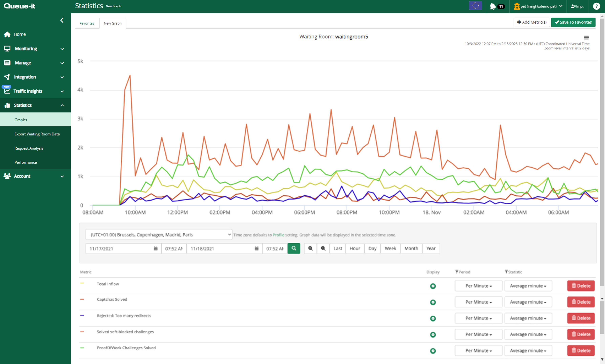The height and width of the screenshot is (364, 605).
Task: Toggle display of Total Inflow metric
Action: 433,286
